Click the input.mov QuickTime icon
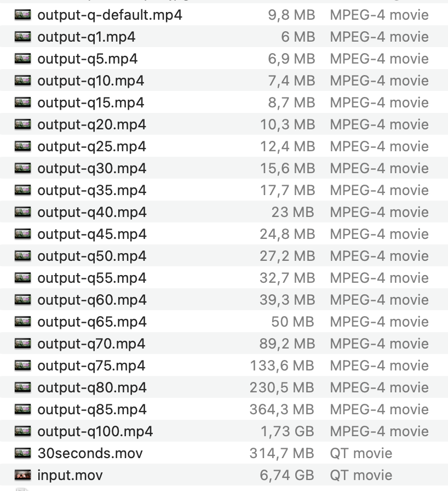Image resolution: width=448 pixels, height=491 pixels. click(22, 475)
